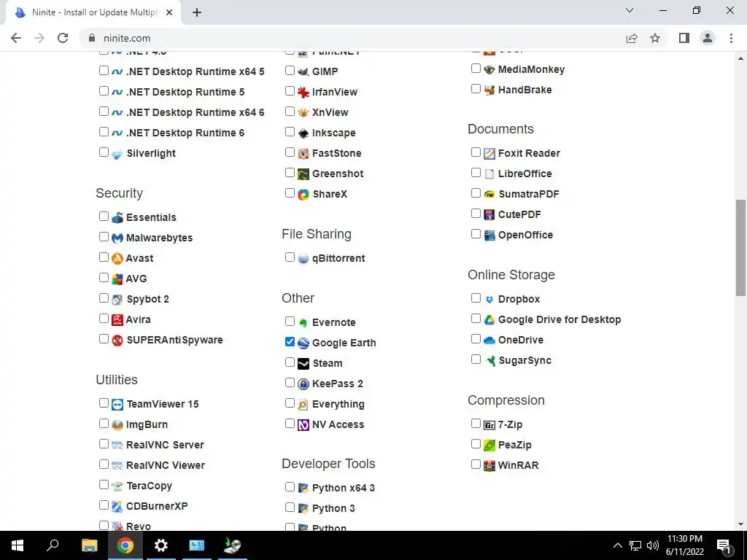747x560 pixels.
Task: Click the taskbar search magnifier
Action: coord(53,545)
